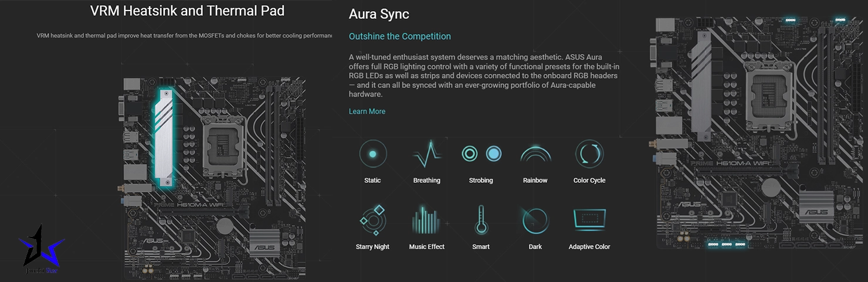Choose the Strobing double-circle icon
Screen dimensions: 868x282
481,154
